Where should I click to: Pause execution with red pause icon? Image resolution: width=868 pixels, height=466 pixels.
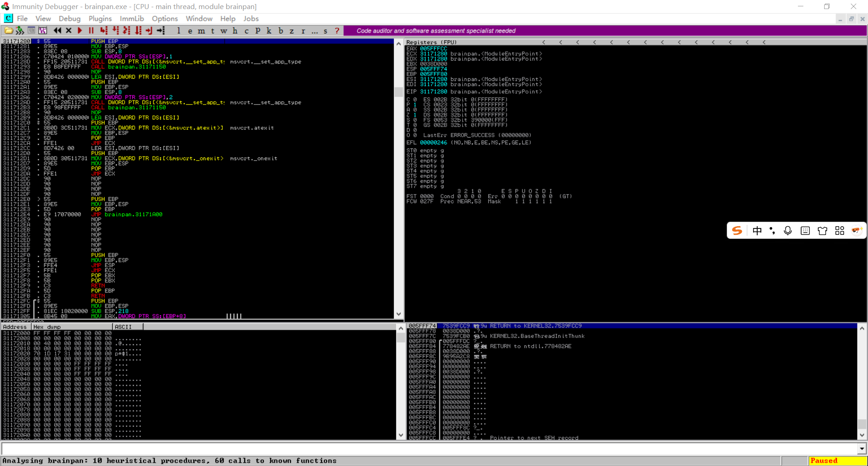pos(91,30)
